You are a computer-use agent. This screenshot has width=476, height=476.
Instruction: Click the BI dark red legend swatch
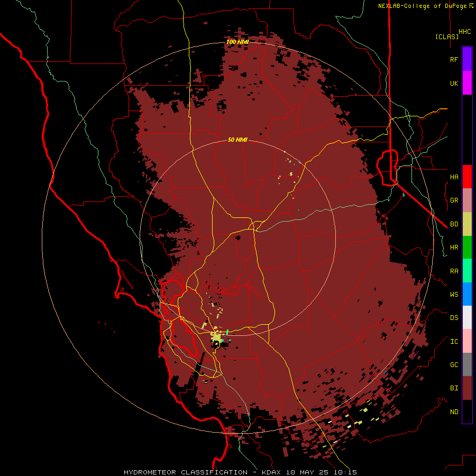[467, 388]
